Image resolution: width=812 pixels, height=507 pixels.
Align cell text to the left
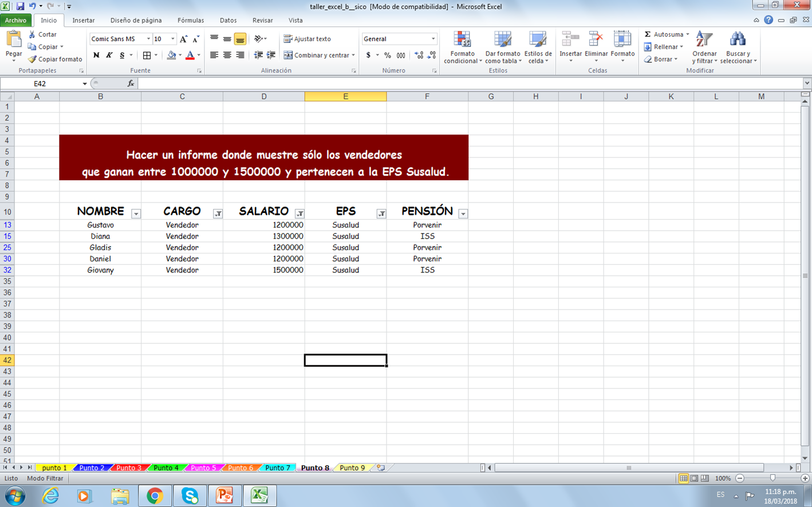coord(214,55)
